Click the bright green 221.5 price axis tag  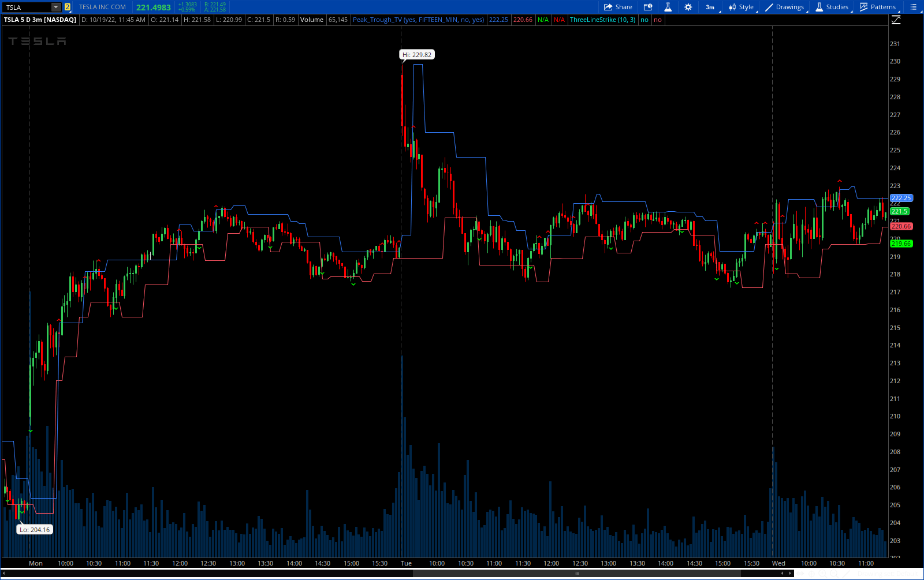(900, 211)
